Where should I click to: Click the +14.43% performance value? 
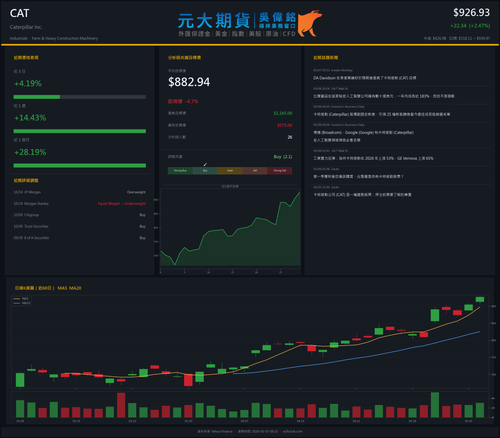(30, 118)
